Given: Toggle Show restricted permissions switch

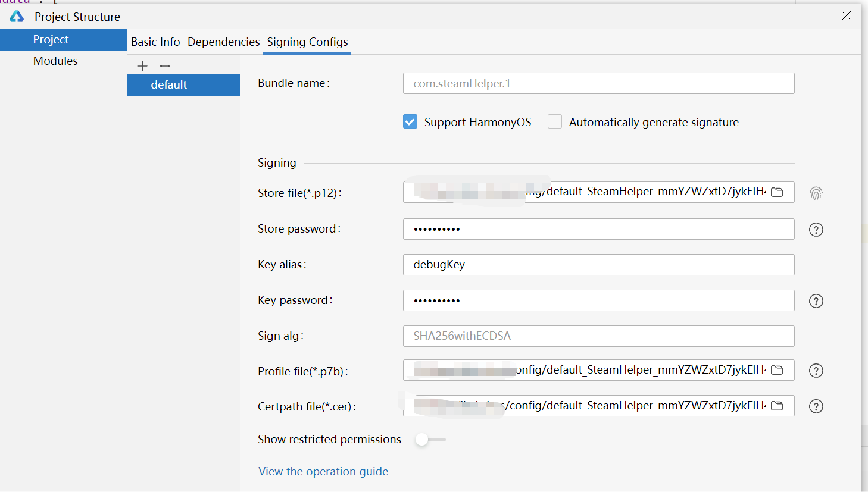Looking at the screenshot, I should 430,440.
